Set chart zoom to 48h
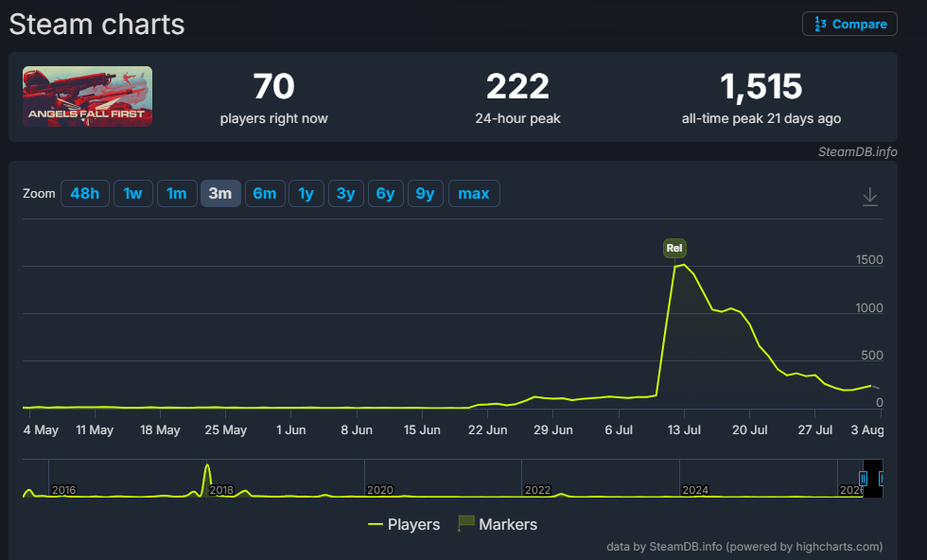 (84, 193)
